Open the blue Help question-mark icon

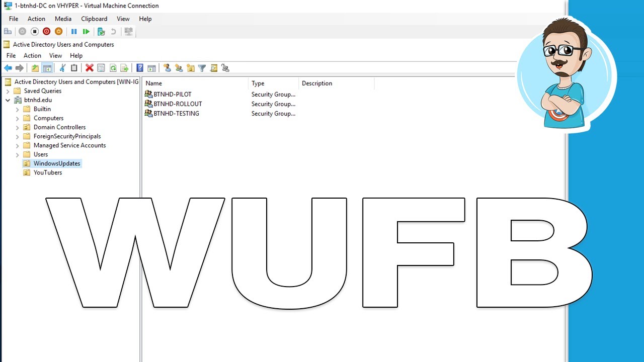140,68
